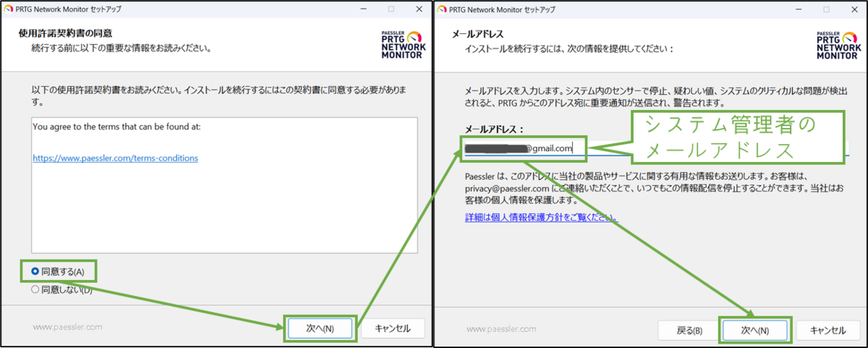
Task: Click PRTG title icon in license window
Action: tap(9, 9)
